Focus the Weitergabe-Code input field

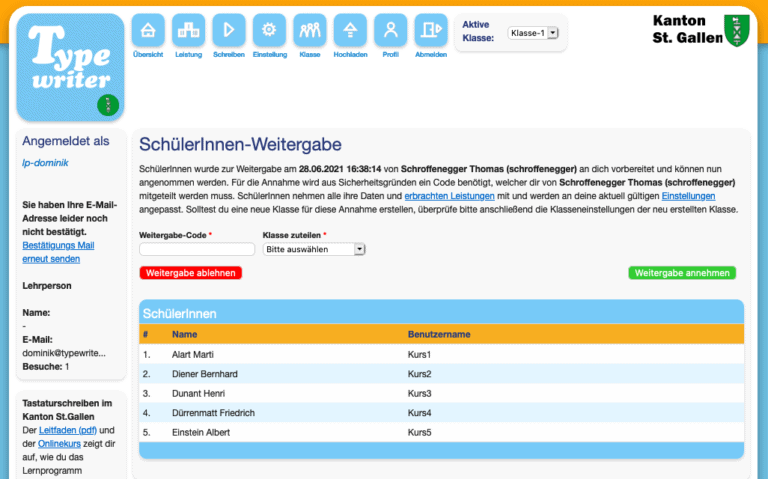coord(197,249)
